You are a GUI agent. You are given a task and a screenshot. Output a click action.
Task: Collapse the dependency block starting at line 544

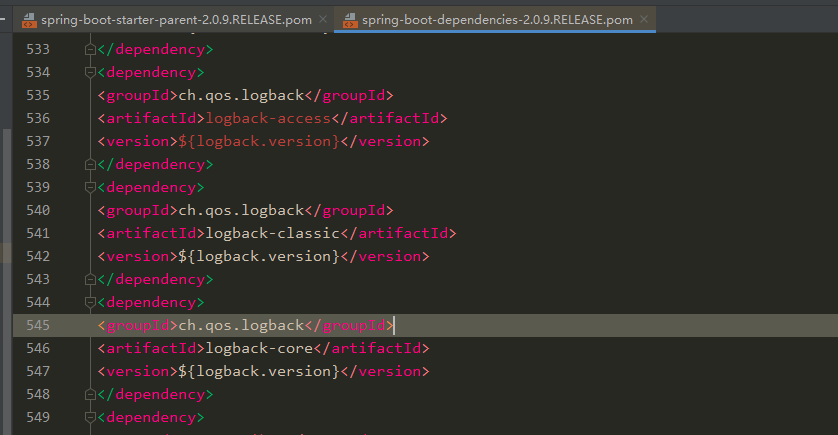click(90, 302)
